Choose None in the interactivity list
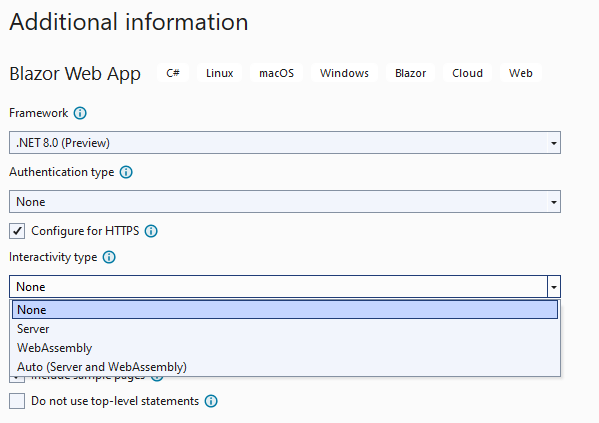Image resolution: width=599 pixels, height=423 pixels. click(x=285, y=310)
